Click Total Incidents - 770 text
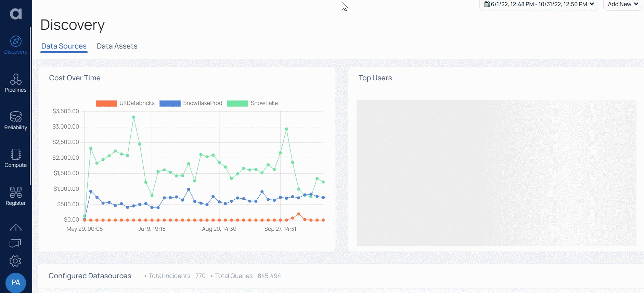This screenshot has height=293, width=644. (177, 276)
